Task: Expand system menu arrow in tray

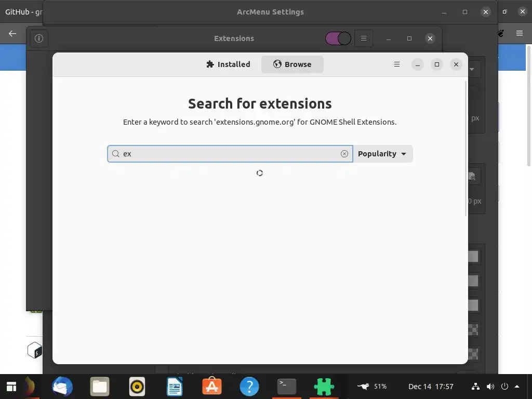Action: pyautogui.click(x=517, y=387)
